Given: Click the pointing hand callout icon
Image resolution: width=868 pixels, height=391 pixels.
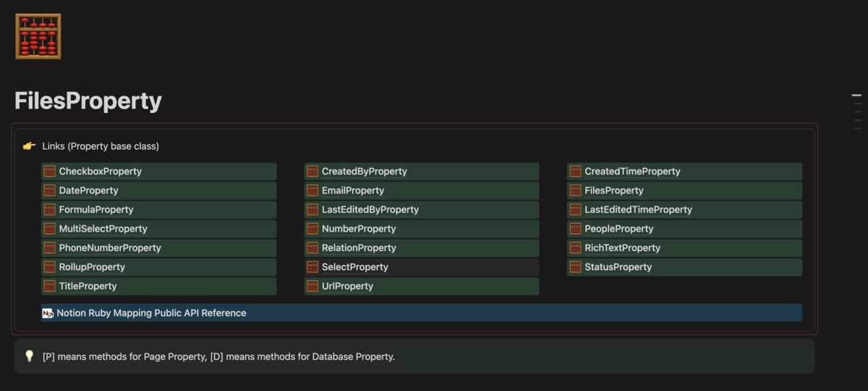Looking at the screenshot, I should coord(29,146).
